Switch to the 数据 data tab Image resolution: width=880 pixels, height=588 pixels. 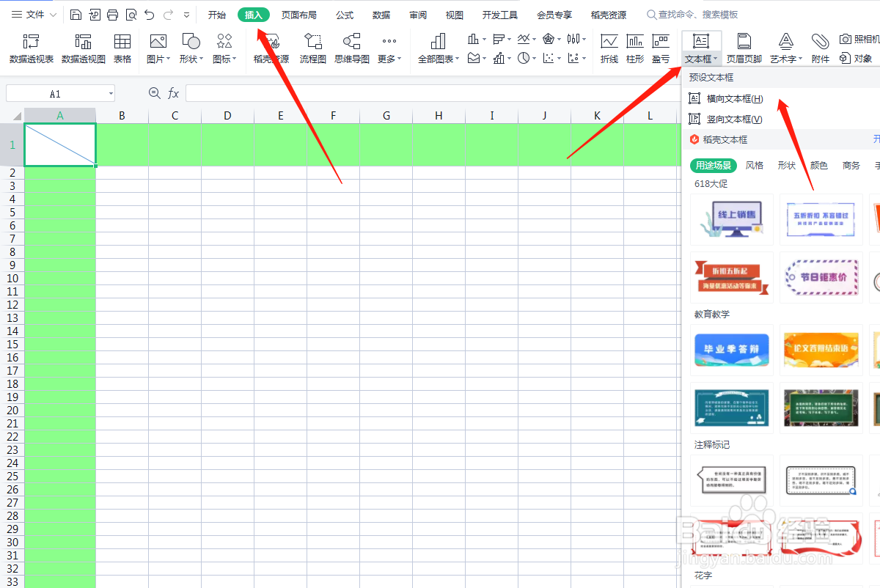coord(381,15)
